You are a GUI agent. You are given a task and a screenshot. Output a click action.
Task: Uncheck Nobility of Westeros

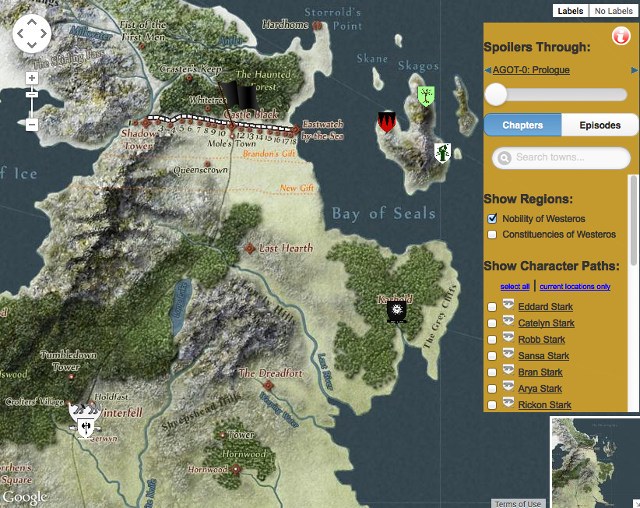pos(492,219)
